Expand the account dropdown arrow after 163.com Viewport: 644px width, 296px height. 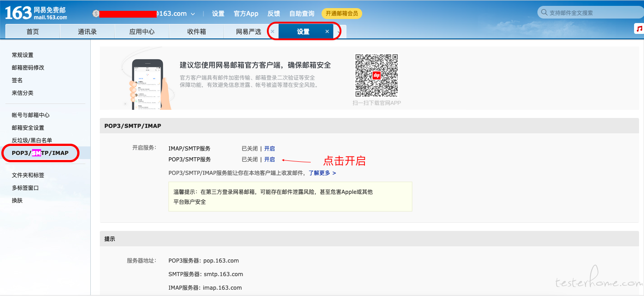click(x=193, y=14)
